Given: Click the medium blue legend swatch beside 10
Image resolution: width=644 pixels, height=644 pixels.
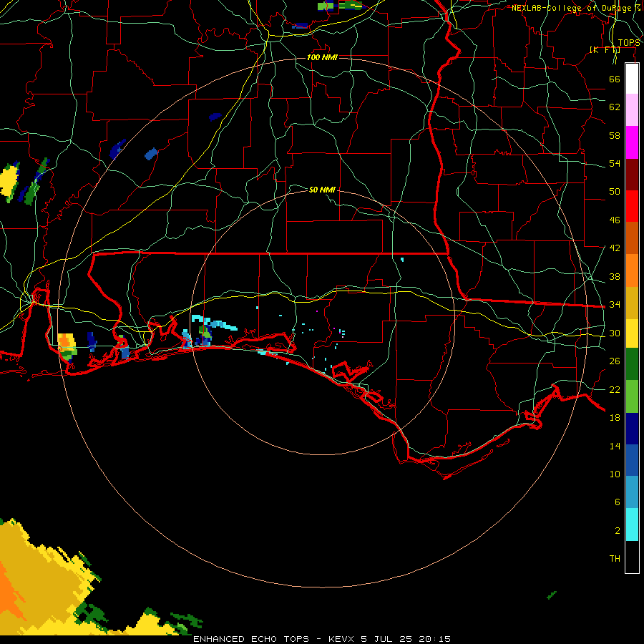Looking at the screenshot, I should click(632, 460).
